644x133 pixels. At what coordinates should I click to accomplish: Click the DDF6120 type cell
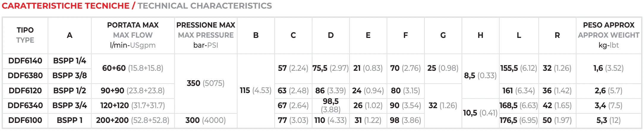(x=25, y=91)
